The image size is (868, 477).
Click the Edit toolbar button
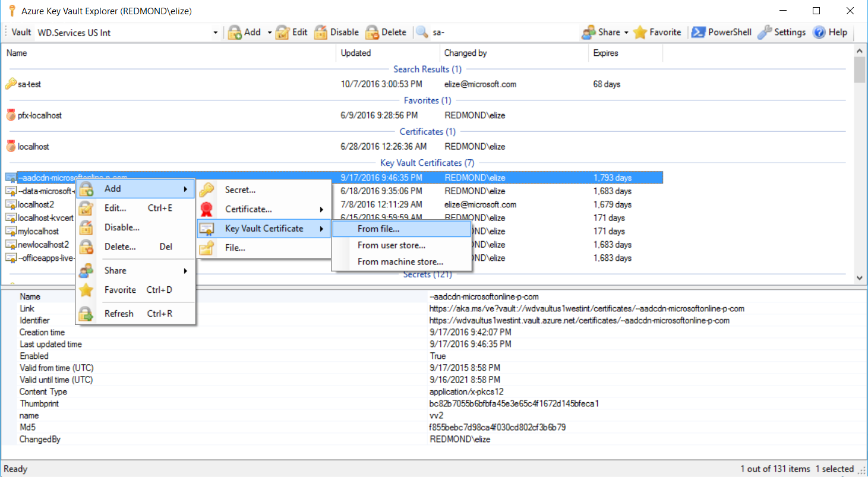coord(291,32)
